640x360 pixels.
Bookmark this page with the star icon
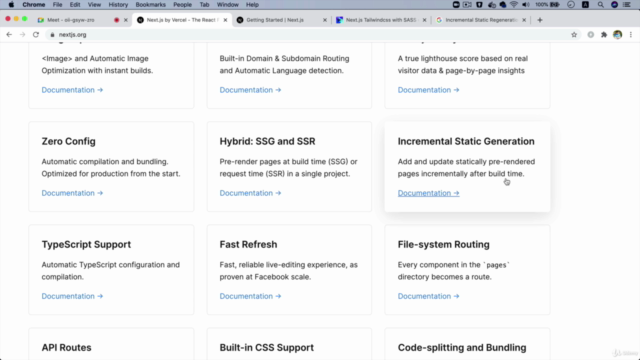(574, 35)
